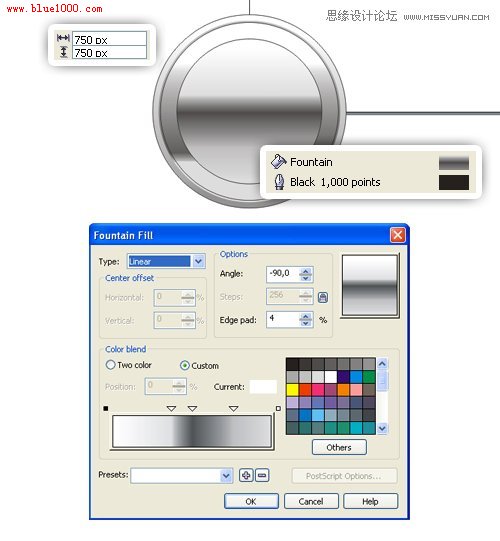
Task: Pick the orange palette swatch
Action: (343, 390)
